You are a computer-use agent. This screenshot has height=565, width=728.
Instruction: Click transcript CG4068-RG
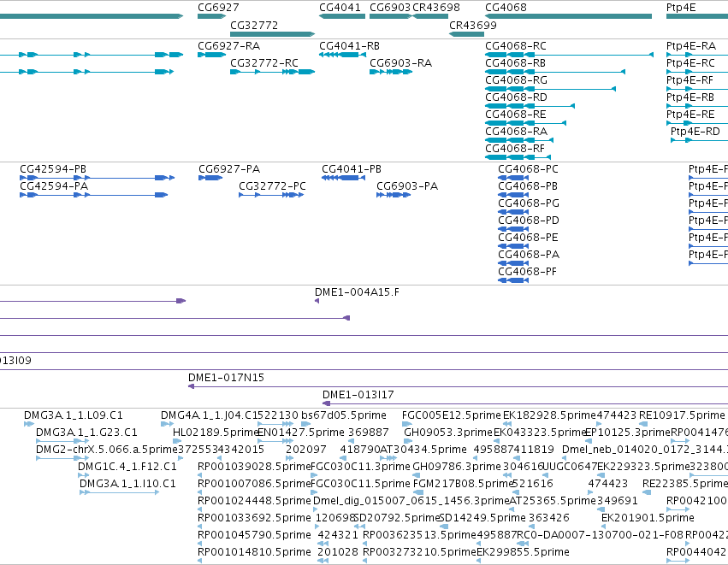pyautogui.click(x=517, y=80)
